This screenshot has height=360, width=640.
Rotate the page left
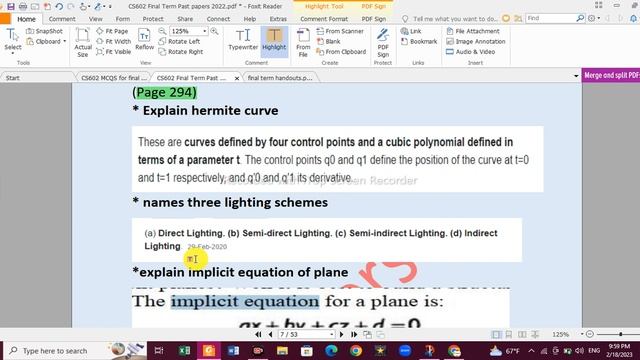tap(179, 41)
